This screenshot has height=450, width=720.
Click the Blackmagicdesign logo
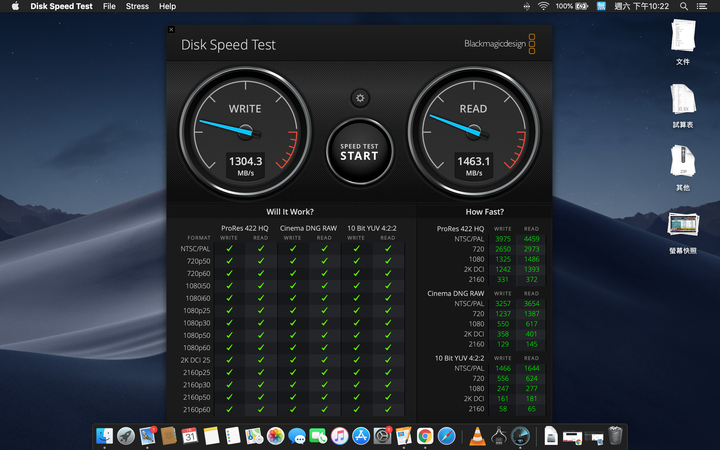(x=500, y=44)
